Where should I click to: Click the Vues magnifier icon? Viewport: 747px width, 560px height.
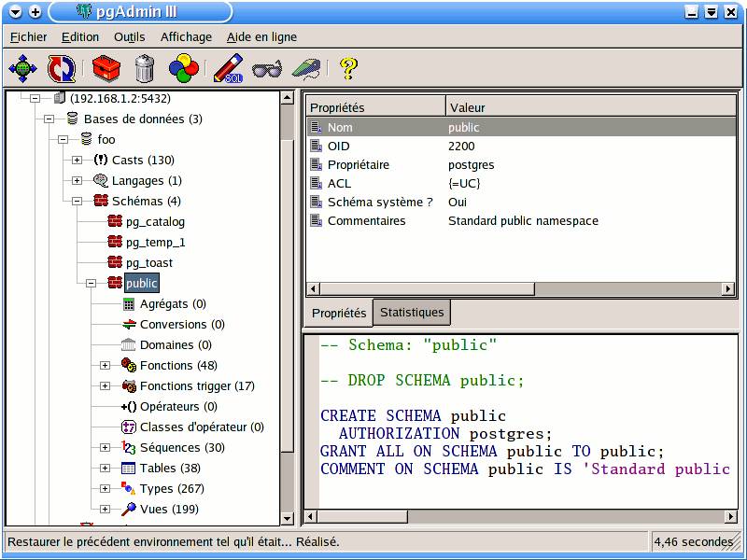coord(129,509)
